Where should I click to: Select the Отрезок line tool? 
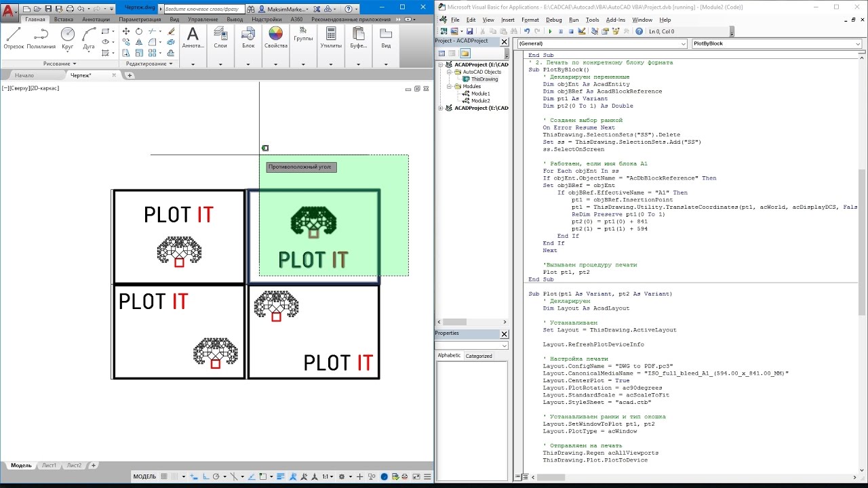(x=14, y=37)
